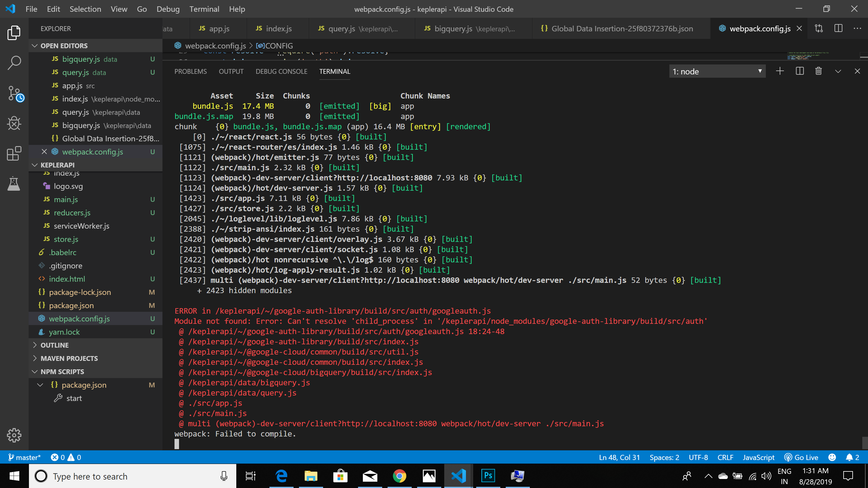
Task: Split the editor using the top-right icon
Action: point(838,29)
